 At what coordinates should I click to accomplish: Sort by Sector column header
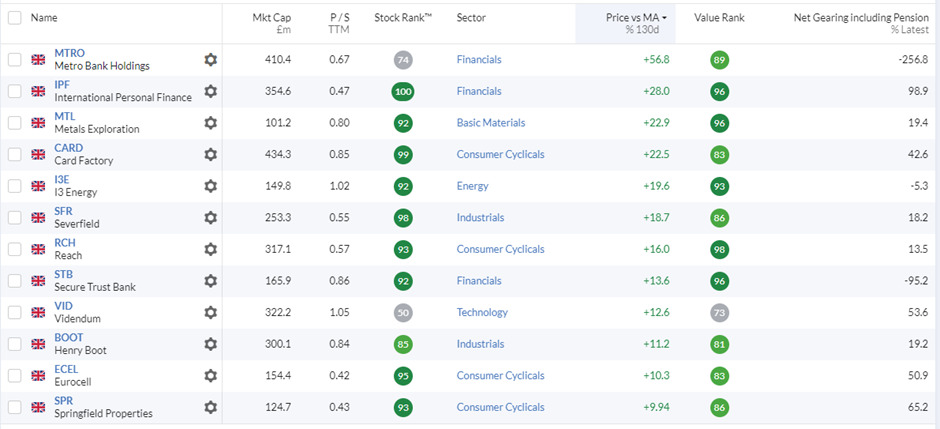click(x=471, y=18)
